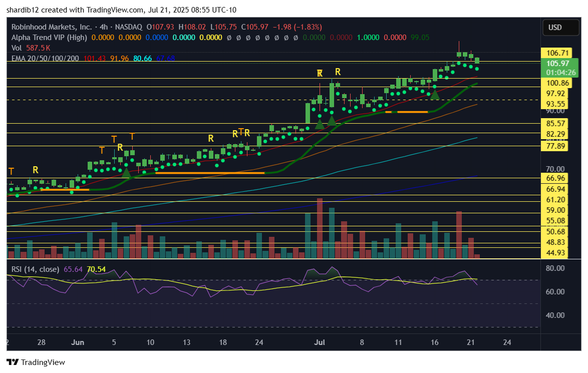Click the 48.83 price level label
Viewport: 588px width, 373px height.
[x=555, y=242]
